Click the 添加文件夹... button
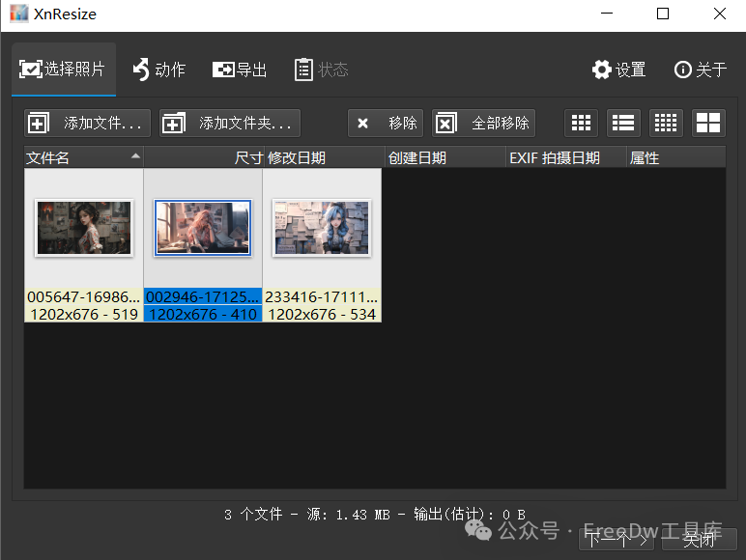 click(230, 124)
